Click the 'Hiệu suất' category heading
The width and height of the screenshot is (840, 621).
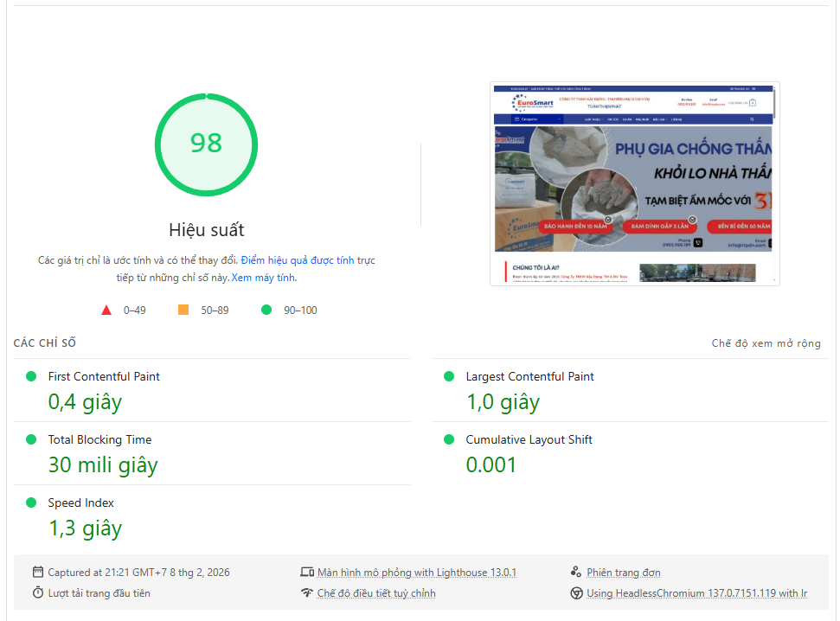click(x=206, y=230)
